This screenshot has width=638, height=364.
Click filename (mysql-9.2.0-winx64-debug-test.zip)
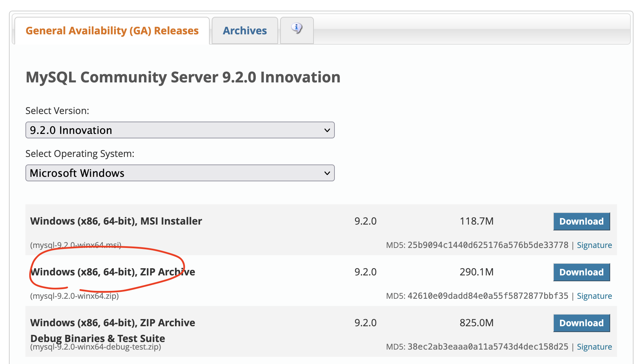pyautogui.click(x=96, y=347)
